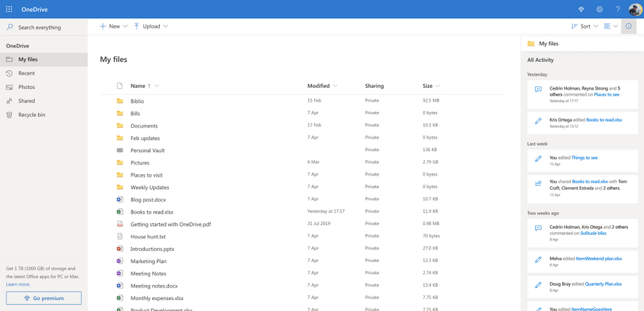The height and width of the screenshot is (311, 644).
Task: Open the Recycle bin
Action: click(44, 115)
